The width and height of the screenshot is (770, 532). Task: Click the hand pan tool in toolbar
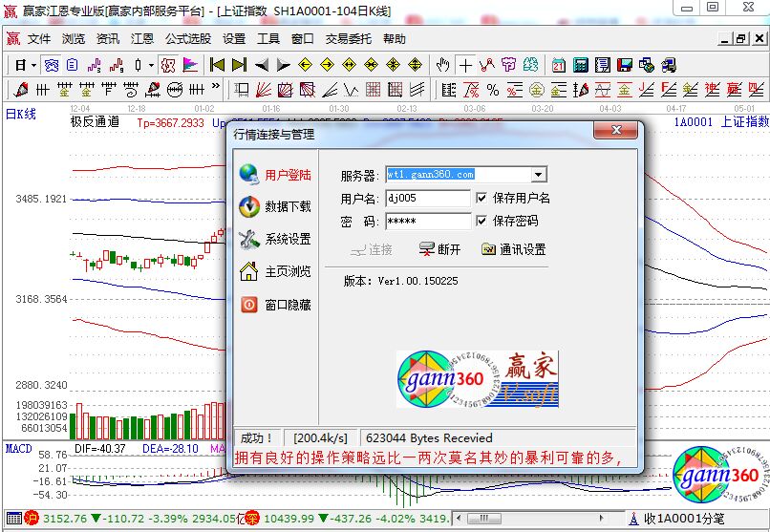tap(442, 65)
